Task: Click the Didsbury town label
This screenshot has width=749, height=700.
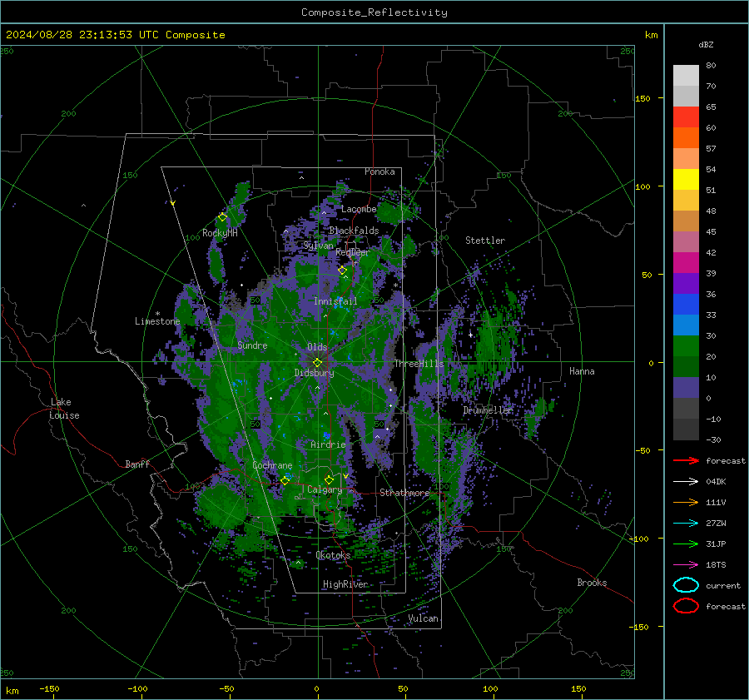Action: [314, 373]
